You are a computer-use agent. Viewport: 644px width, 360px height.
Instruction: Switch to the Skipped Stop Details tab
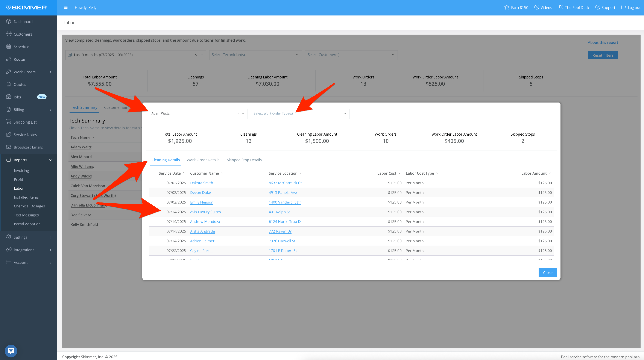coord(244,160)
